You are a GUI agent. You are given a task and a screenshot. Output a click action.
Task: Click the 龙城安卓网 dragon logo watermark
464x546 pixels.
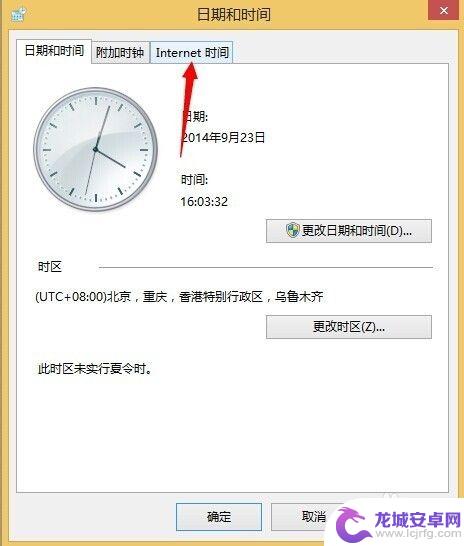click(x=353, y=524)
